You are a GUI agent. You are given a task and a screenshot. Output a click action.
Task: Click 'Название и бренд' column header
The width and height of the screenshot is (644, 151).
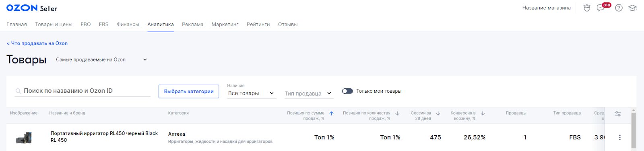(67, 113)
